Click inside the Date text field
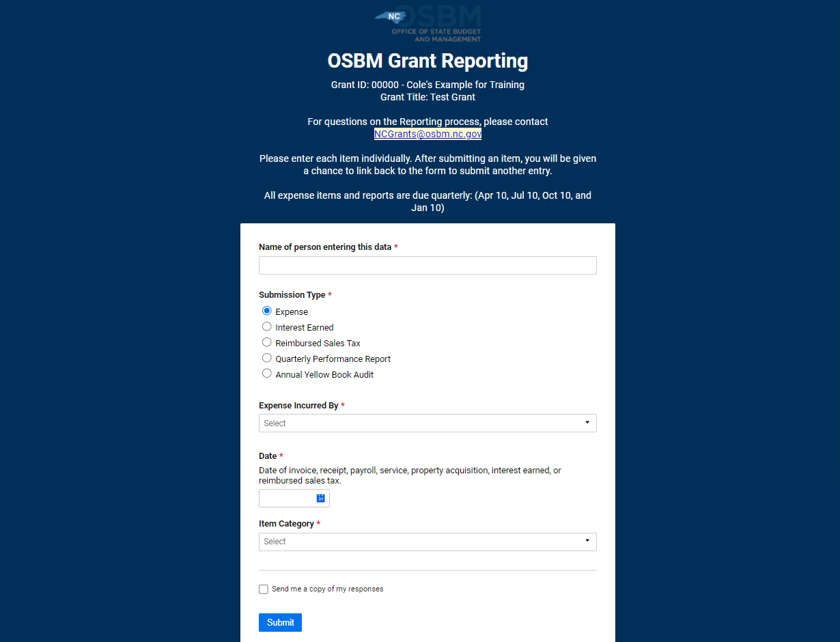This screenshot has width=840, height=642. [x=287, y=498]
